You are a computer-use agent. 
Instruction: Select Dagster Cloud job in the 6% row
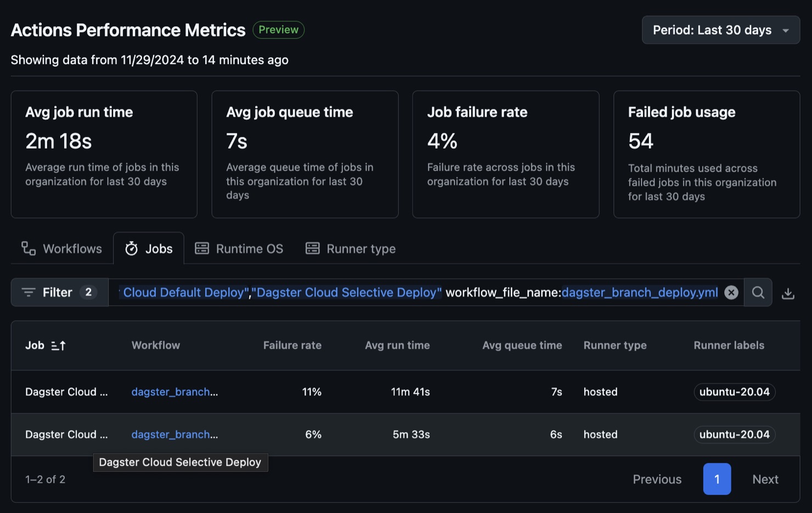pyautogui.click(x=66, y=435)
